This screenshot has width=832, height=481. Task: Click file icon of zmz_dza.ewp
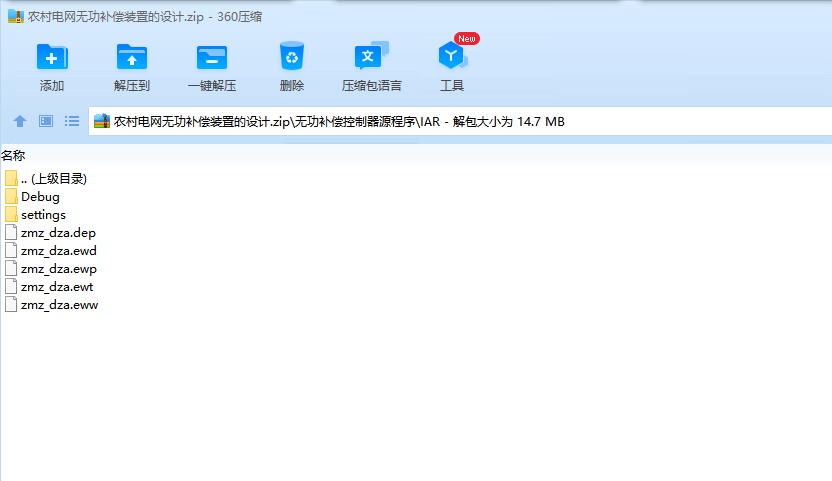pos(11,269)
